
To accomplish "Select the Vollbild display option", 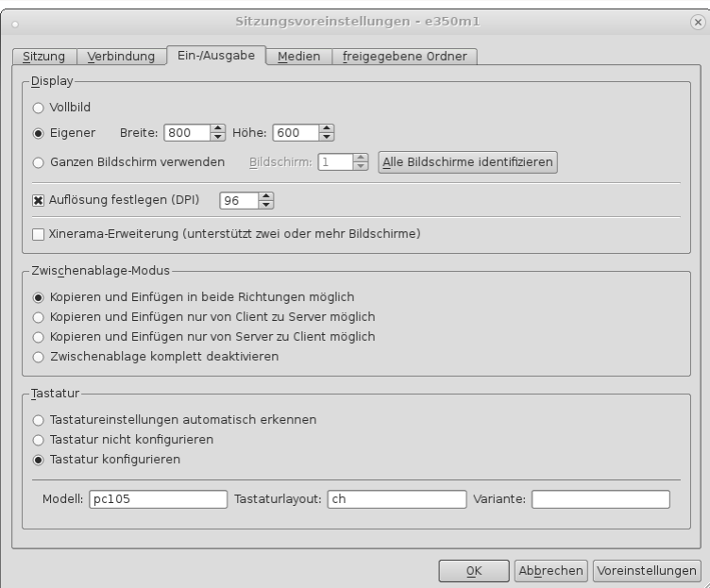I will tap(39, 108).
